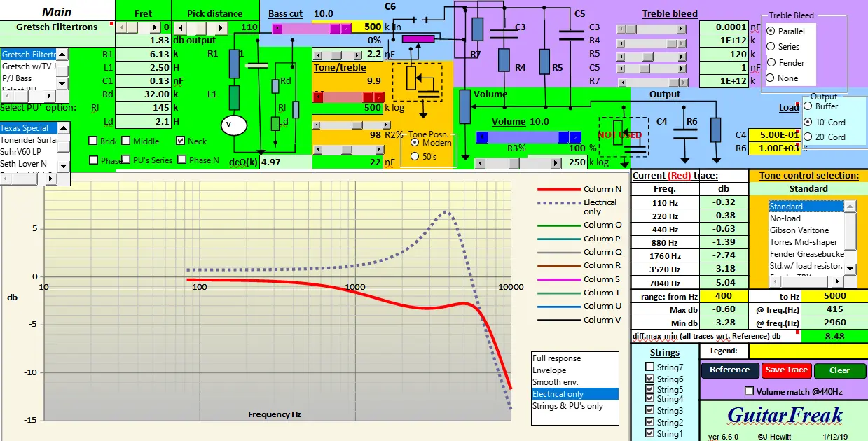Click the 'to Hz' cell showing 5000

click(834, 296)
